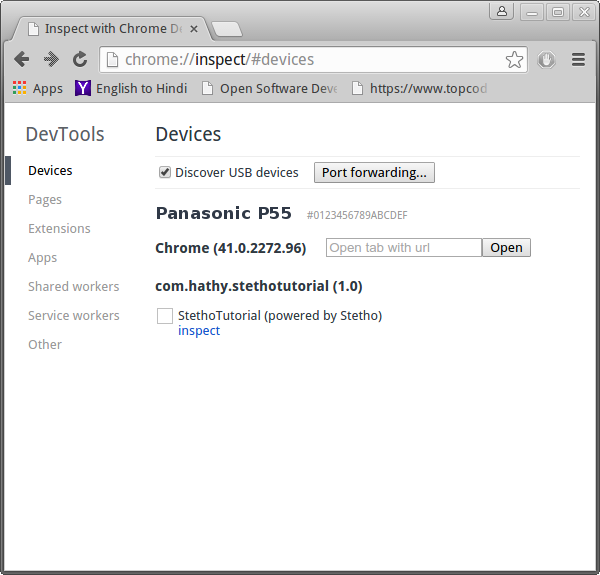Reload the chrome://inspect page
This screenshot has width=600, height=575.
click(x=80, y=59)
